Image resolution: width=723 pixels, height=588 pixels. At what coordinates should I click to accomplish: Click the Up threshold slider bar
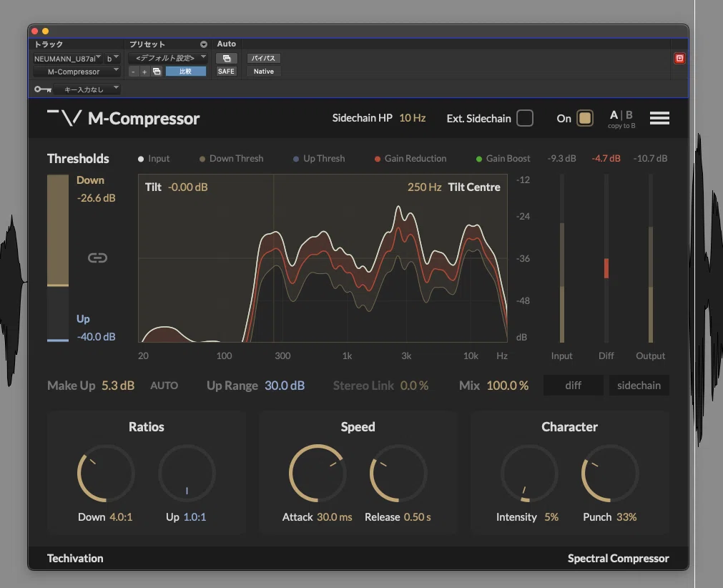coord(58,340)
